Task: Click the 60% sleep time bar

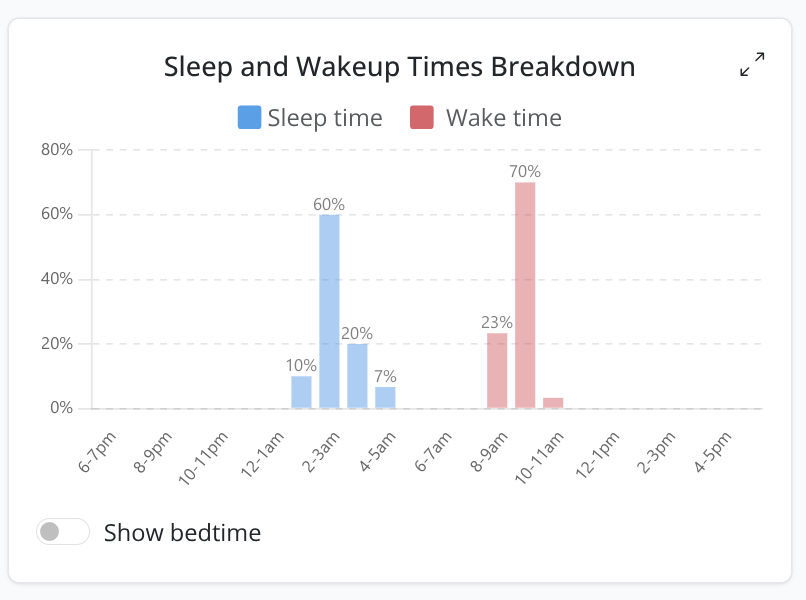Action: [x=329, y=310]
